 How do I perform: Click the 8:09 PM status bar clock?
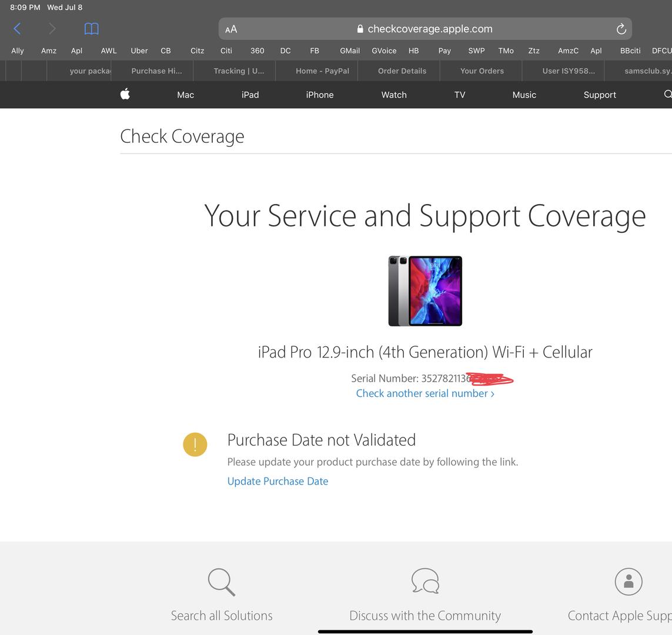(x=25, y=7)
